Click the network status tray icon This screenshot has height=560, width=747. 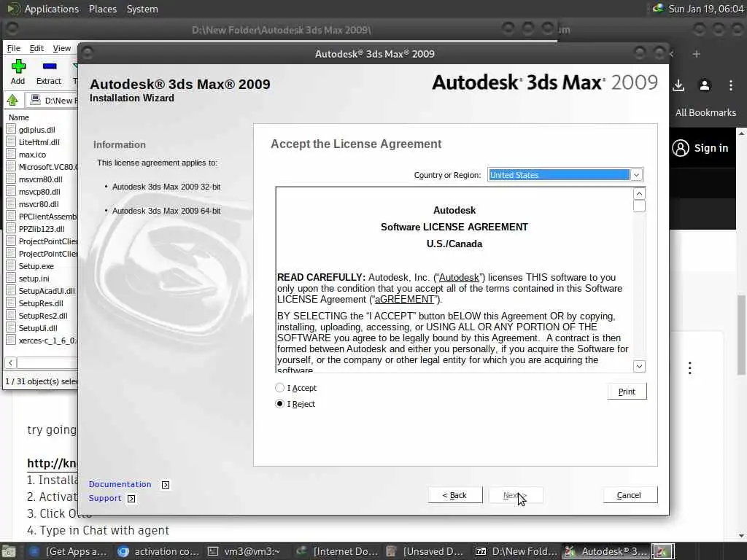click(x=659, y=8)
